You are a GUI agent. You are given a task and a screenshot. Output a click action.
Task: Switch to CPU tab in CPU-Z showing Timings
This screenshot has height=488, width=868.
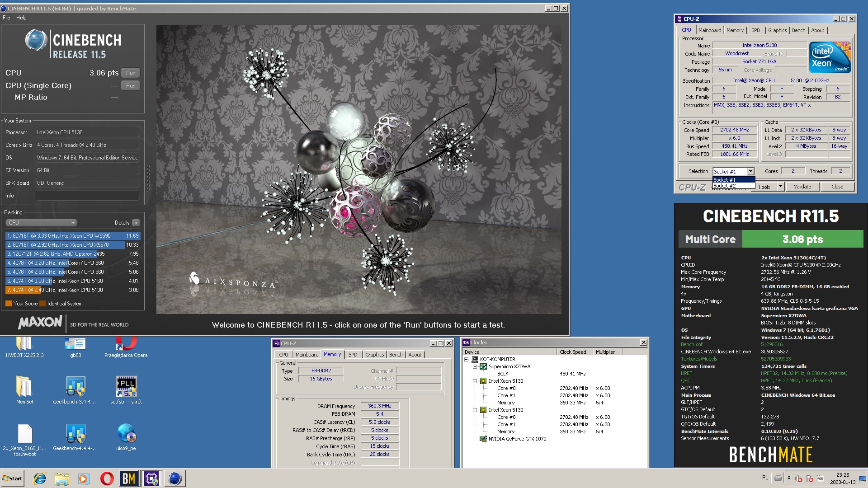283,355
